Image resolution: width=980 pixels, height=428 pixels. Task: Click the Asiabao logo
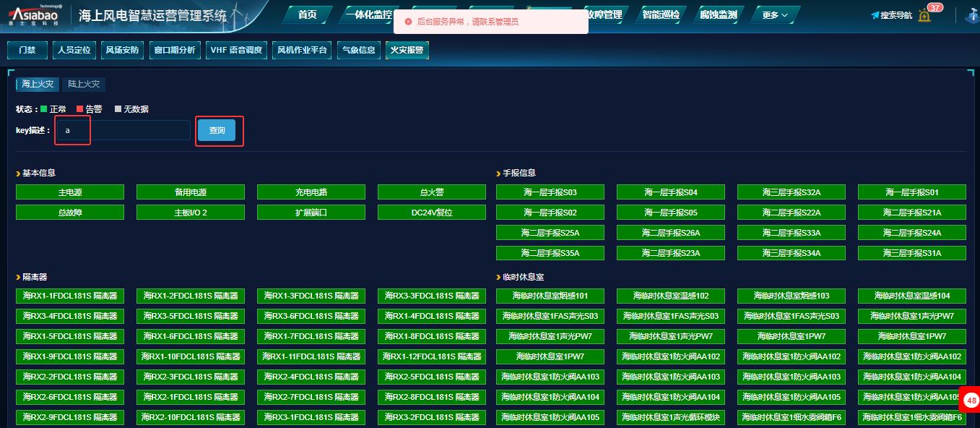click(x=34, y=15)
